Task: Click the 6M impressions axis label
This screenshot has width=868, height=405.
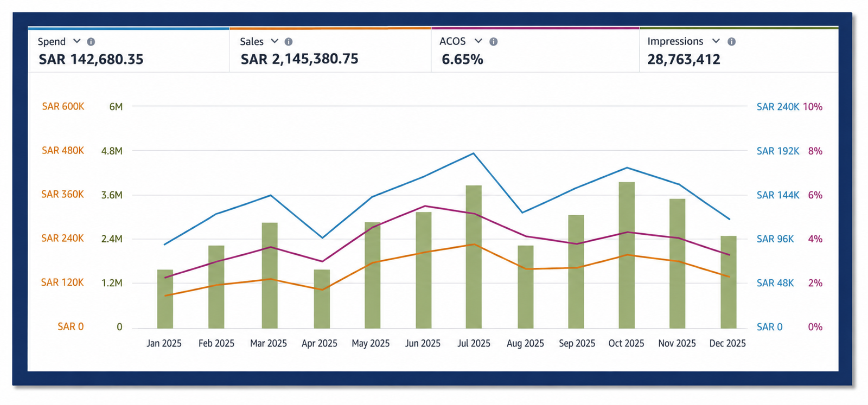Action: 116,107
